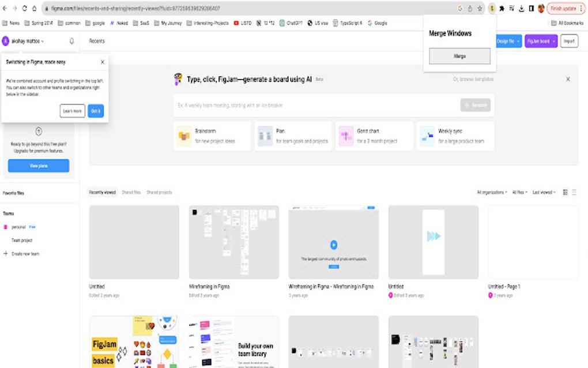
Task: Dismiss the FigJam AI banner
Action: tap(568, 79)
